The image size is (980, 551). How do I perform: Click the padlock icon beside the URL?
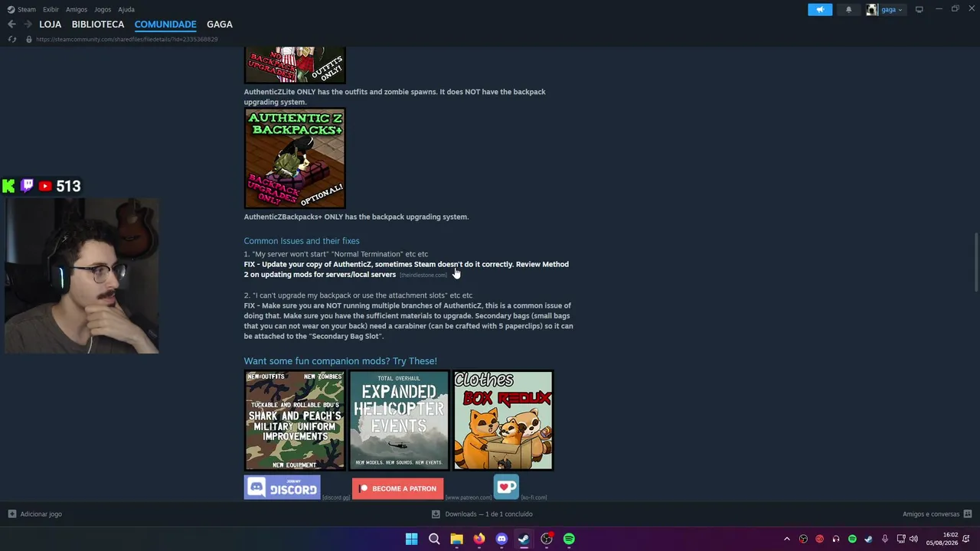(x=29, y=39)
